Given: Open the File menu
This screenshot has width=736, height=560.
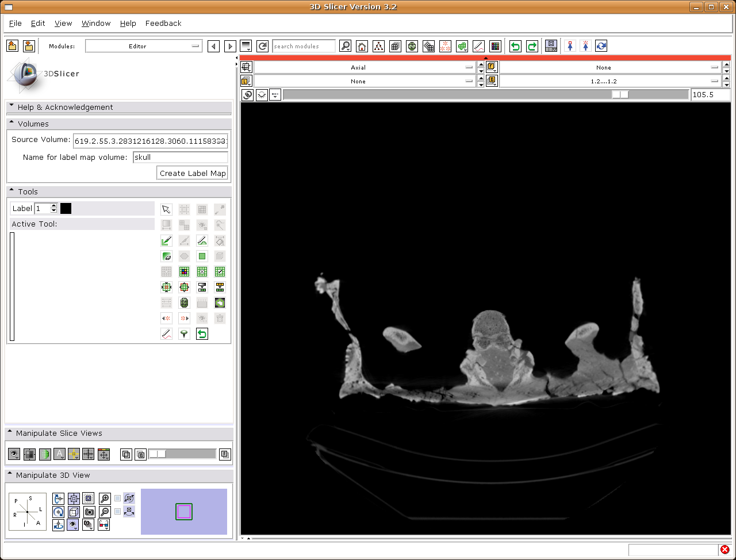Looking at the screenshot, I should pos(16,23).
